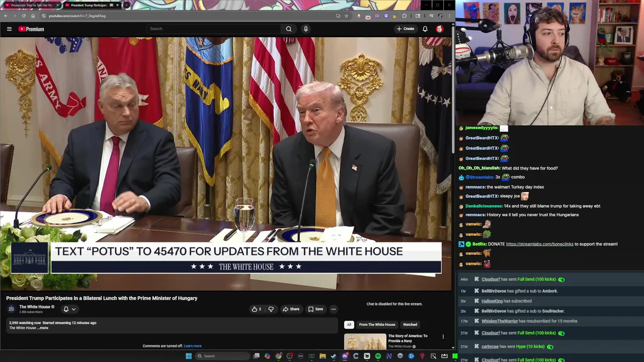Click the Share button

[x=291, y=309]
